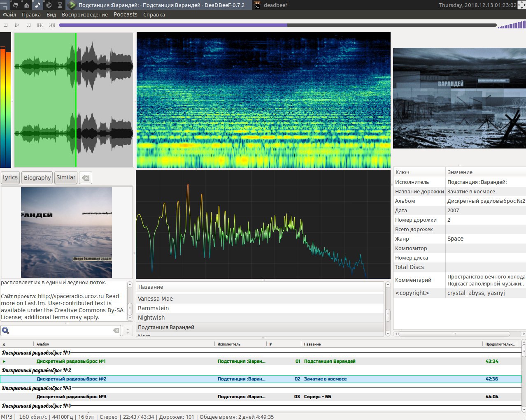Click the Жанр value Space
The image size is (526, 420).
point(455,239)
